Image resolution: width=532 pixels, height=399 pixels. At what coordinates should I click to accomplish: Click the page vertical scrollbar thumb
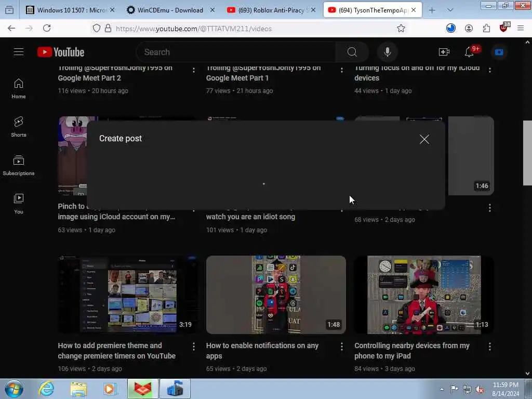click(527, 153)
